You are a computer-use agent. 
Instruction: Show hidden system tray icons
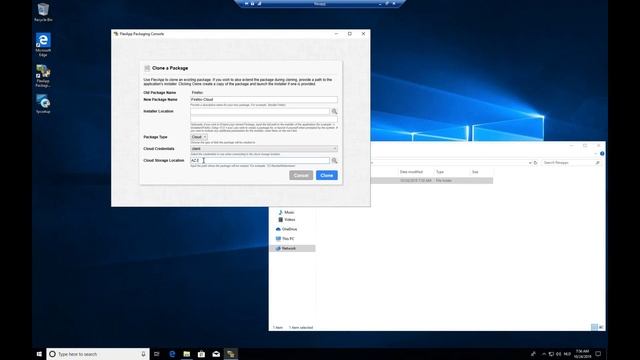(544, 354)
